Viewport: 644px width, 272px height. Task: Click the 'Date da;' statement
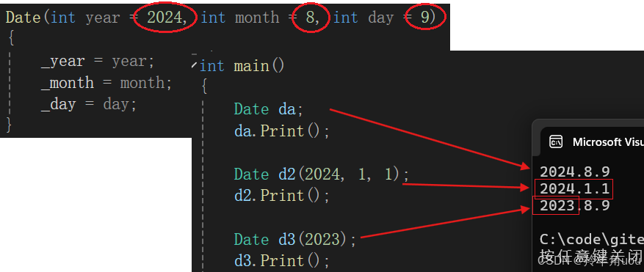(269, 109)
